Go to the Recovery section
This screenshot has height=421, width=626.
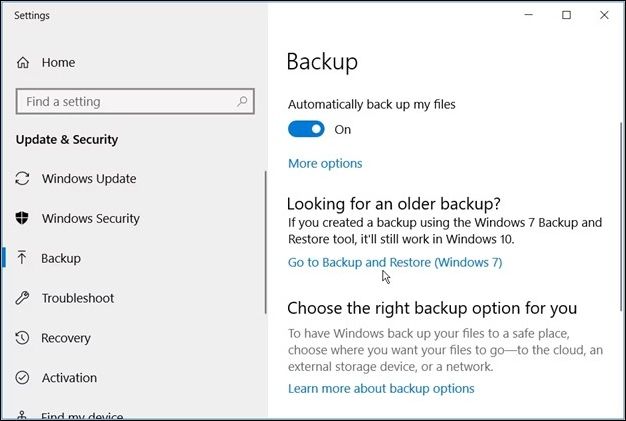66,338
